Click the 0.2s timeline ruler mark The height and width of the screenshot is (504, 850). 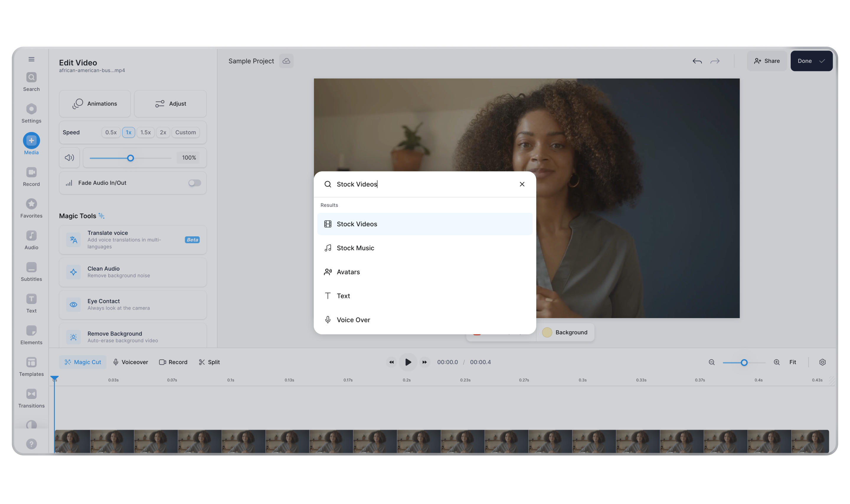click(x=406, y=380)
